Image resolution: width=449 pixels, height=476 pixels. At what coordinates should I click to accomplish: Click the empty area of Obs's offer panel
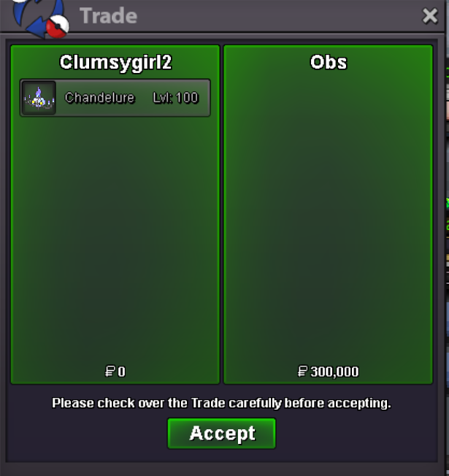(x=329, y=212)
